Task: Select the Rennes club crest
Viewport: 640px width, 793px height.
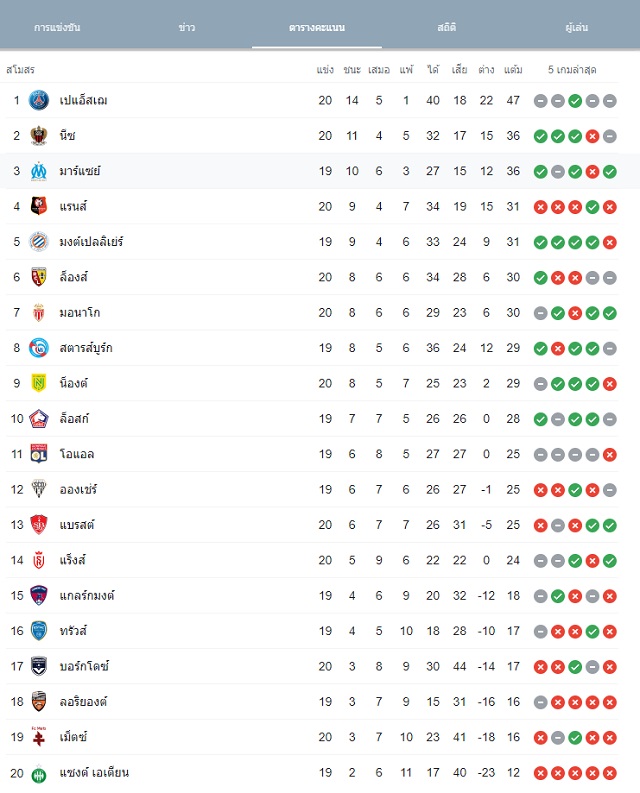Action: [39, 206]
